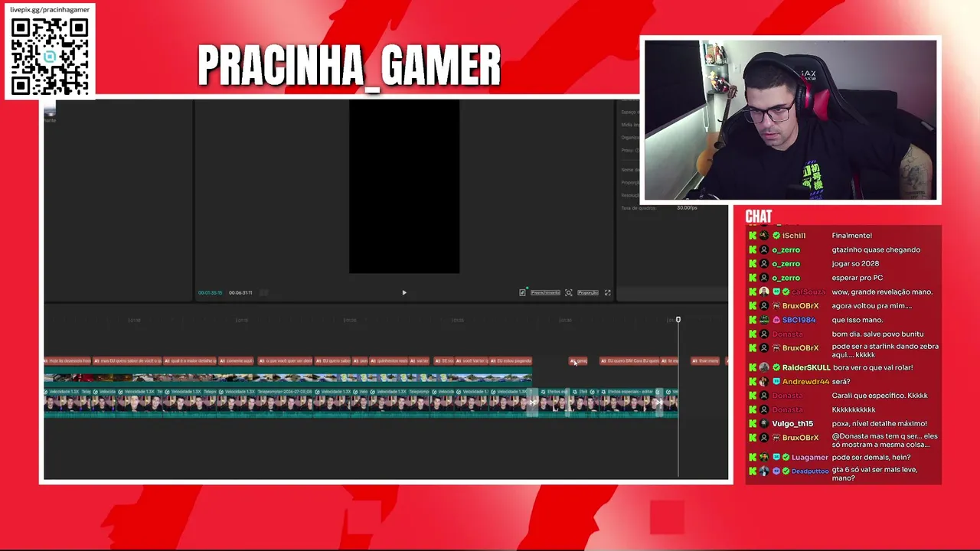This screenshot has height=551, width=980.
Task: Click the livepix.gg/pracinhagamer link text
Action: [50, 9]
